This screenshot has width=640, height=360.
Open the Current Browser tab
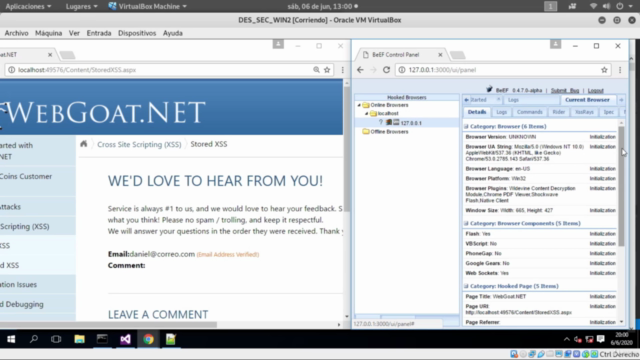pos(587,100)
